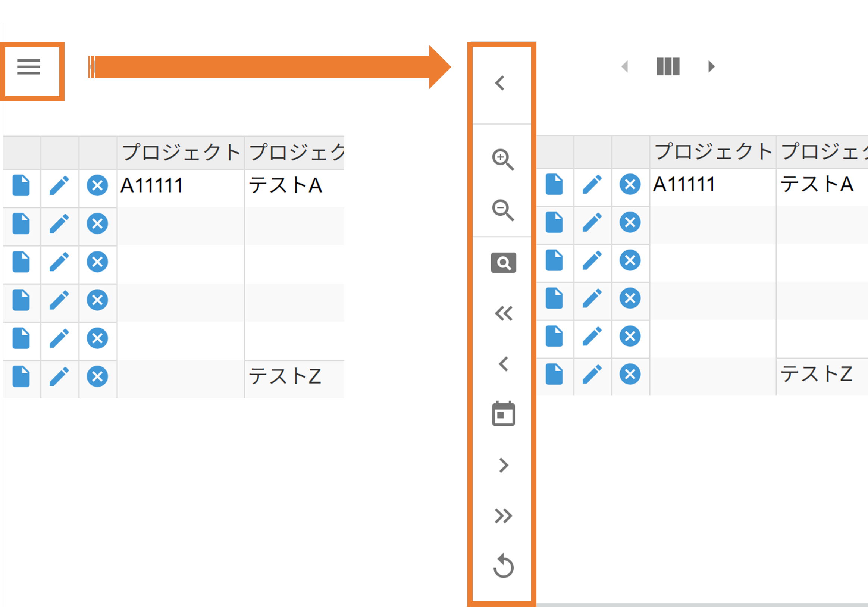Screen dimensions: 868x607
Task: Select cell テストA in left table
Action: point(295,188)
